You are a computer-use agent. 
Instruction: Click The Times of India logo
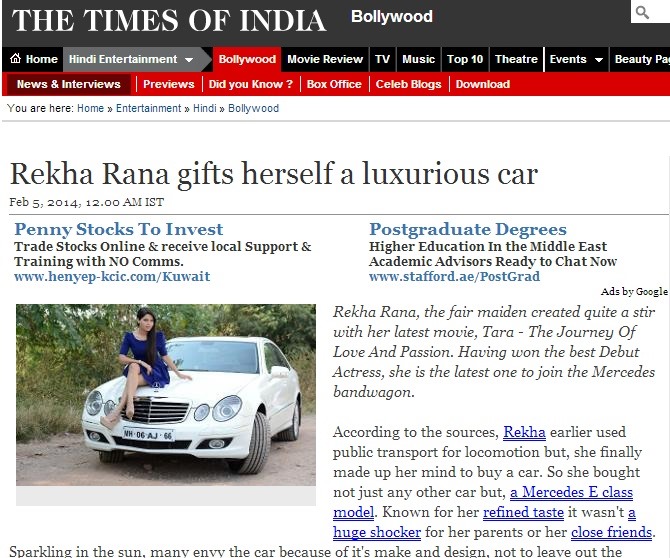pyautogui.click(x=169, y=20)
